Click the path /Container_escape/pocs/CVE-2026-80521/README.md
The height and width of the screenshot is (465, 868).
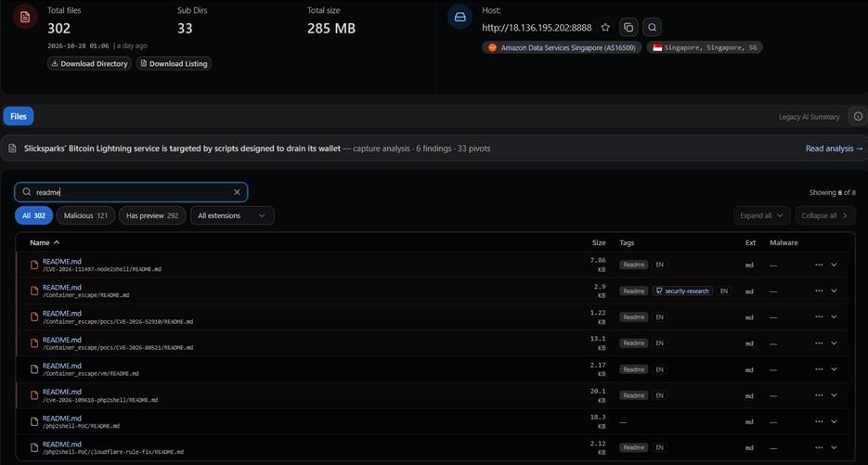tap(118, 348)
